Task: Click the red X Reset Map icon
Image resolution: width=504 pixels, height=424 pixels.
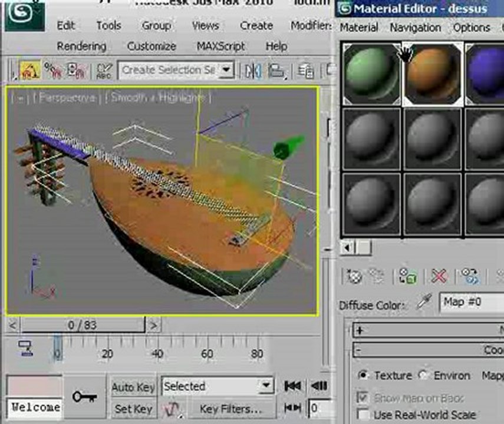Action: [439, 276]
